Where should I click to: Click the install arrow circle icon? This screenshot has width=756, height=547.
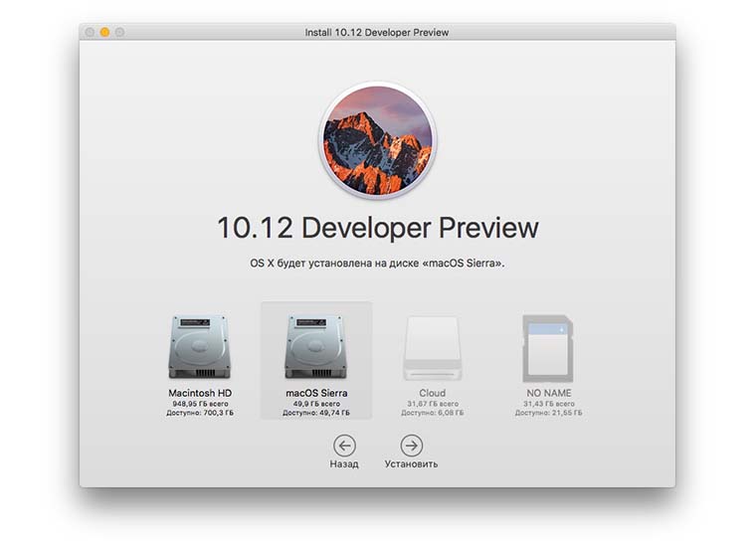click(x=411, y=446)
